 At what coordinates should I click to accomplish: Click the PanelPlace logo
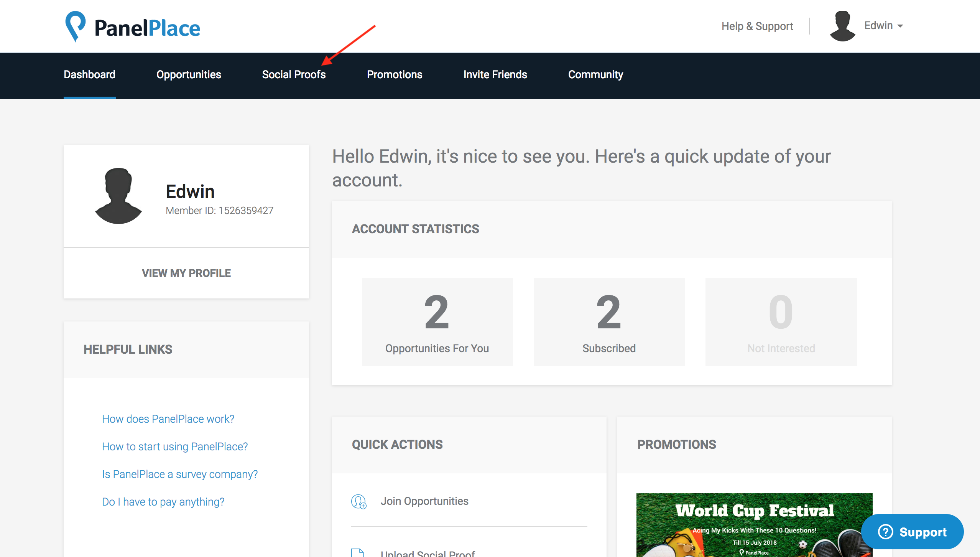click(133, 27)
